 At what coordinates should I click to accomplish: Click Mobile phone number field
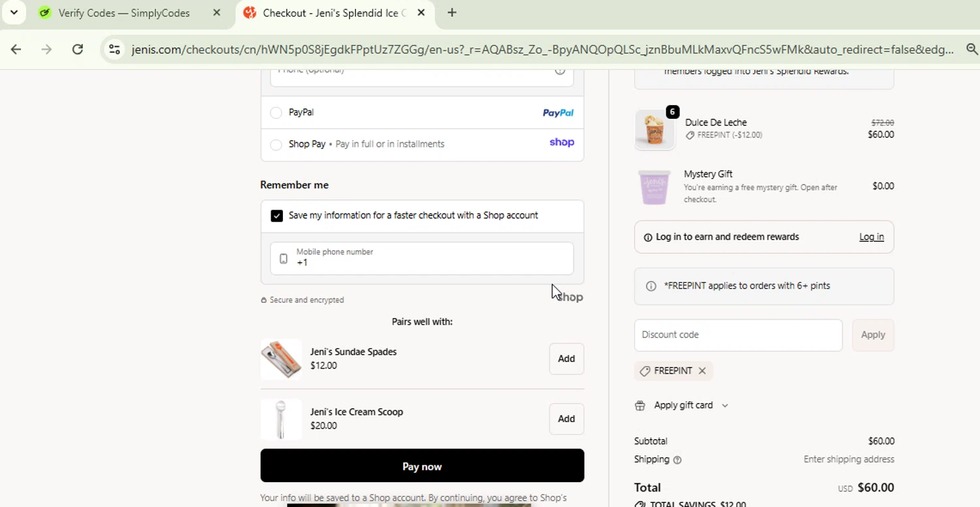tap(422, 258)
